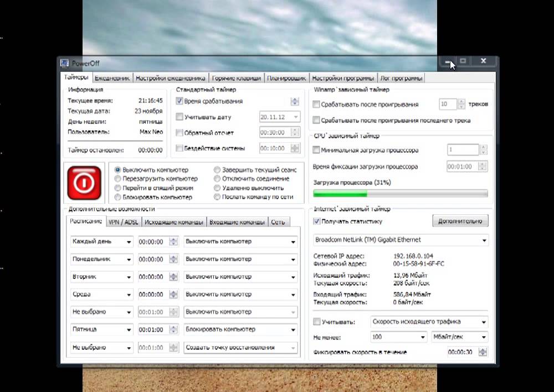Image resolution: width=554 pixels, height=392 pixels.
Task: Tick Минимальная загрузка процессора checkbox
Action: 316,149
